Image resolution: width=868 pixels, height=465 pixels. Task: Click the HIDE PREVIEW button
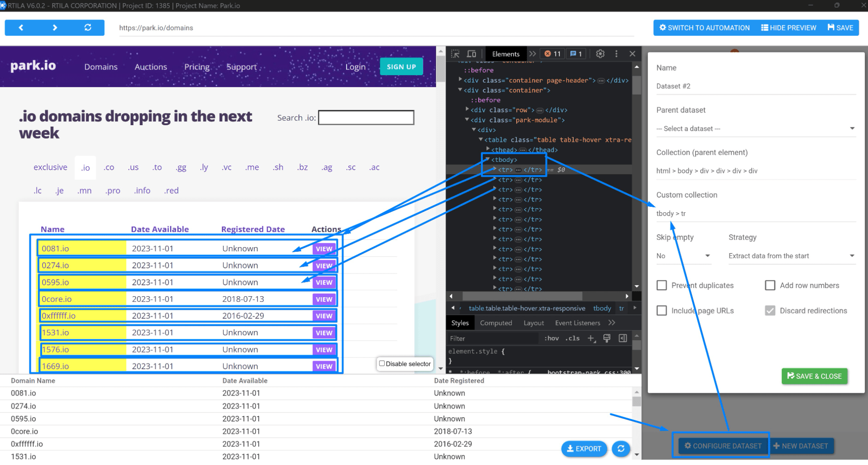coord(789,28)
